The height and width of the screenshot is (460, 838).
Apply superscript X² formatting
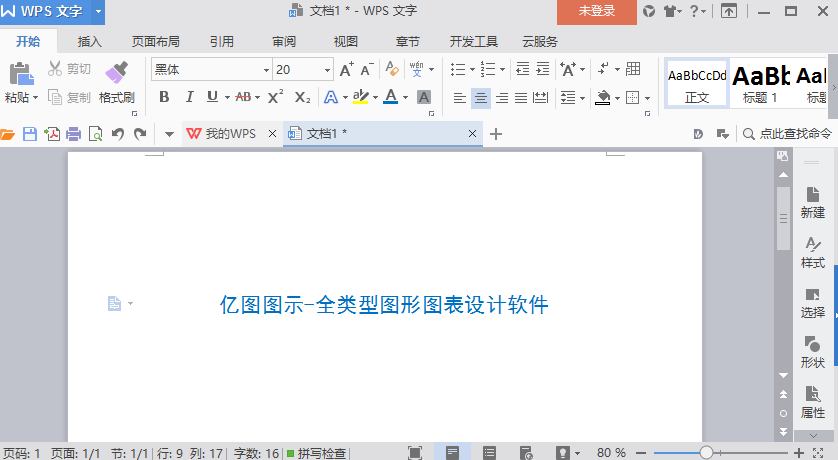(275, 97)
